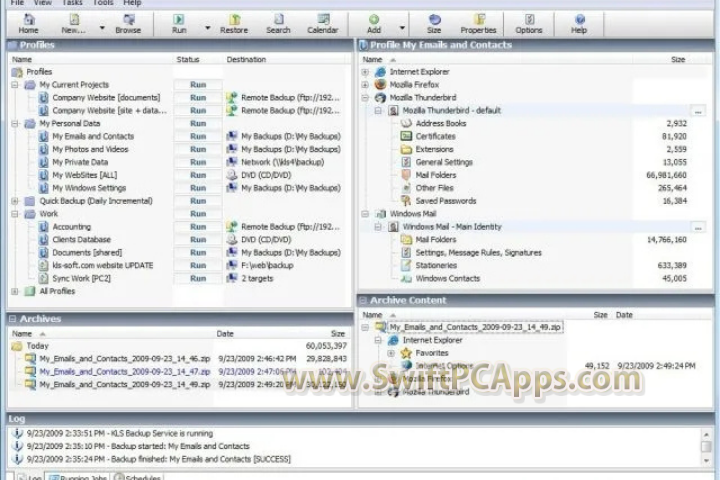720x480 pixels.
Task: Click the Sync Work [PC2] profile icon
Action: tap(43, 278)
